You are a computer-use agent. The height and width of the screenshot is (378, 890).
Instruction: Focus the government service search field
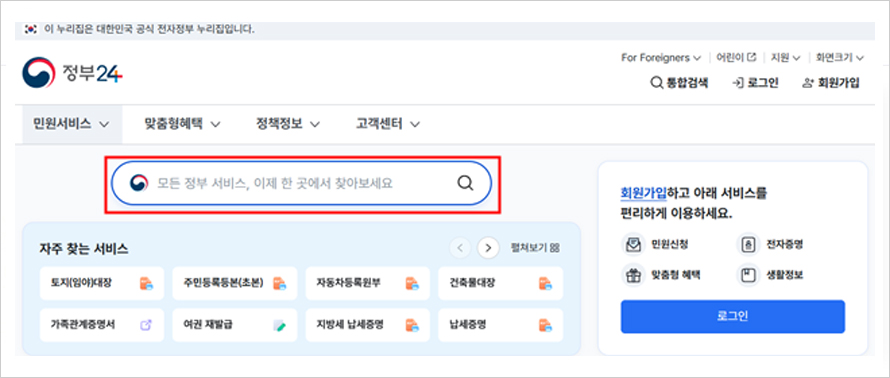pyautogui.click(x=301, y=183)
